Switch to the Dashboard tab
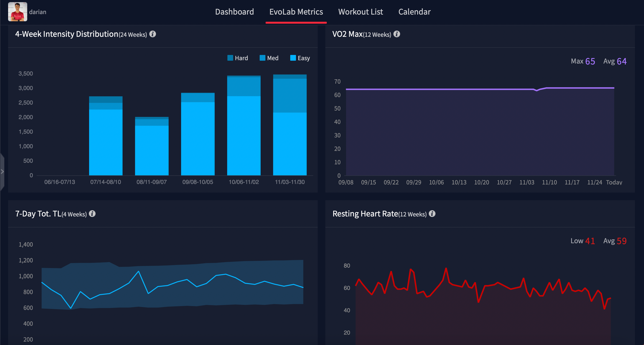This screenshot has width=644, height=345. [235, 12]
